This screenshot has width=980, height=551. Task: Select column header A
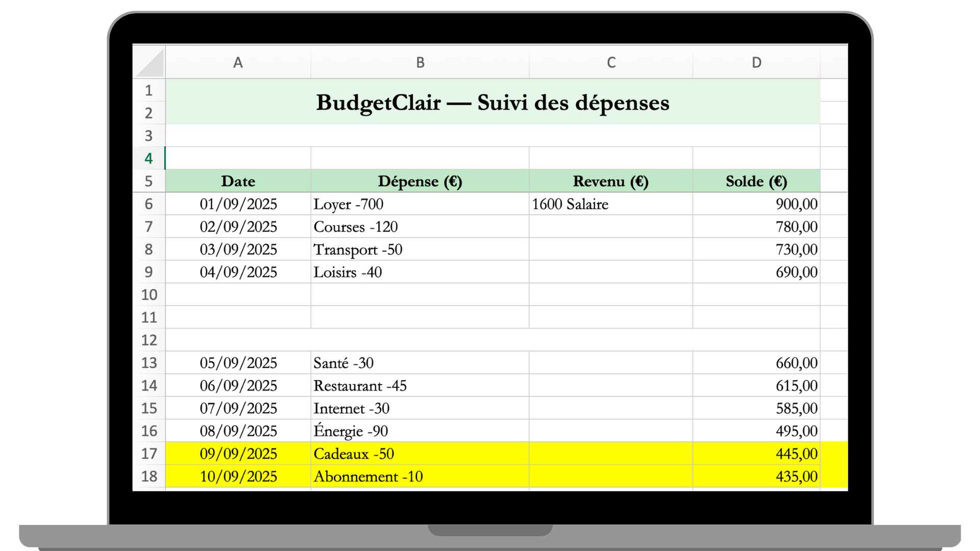click(238, 62)
